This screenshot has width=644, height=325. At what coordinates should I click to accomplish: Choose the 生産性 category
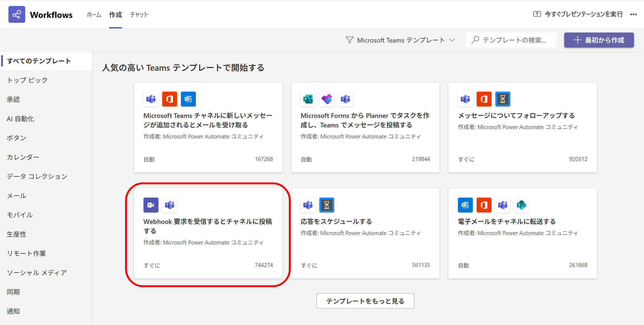[46, 234]
